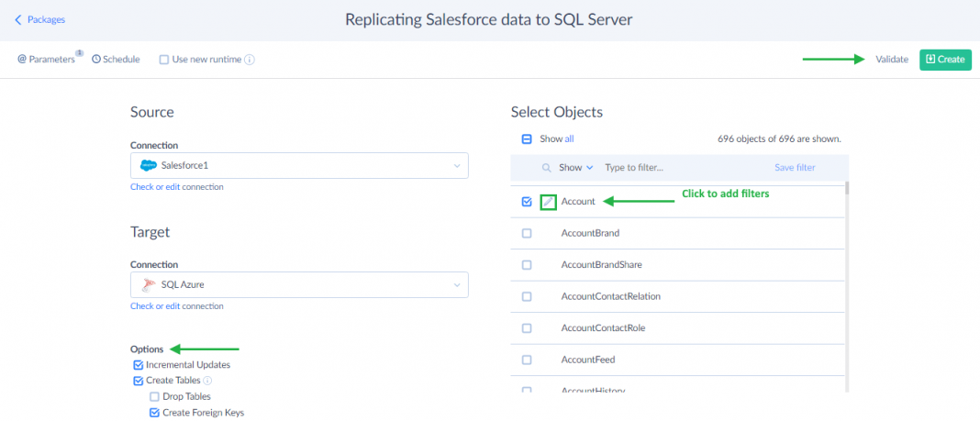Open the Parameters menu item

[x=46, y=60]
